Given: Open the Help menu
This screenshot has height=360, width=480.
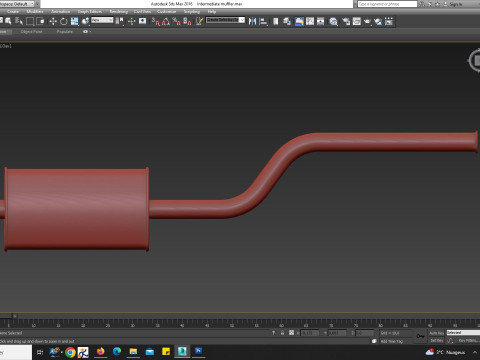Looking at the screenshot, I should click(212, 12).
